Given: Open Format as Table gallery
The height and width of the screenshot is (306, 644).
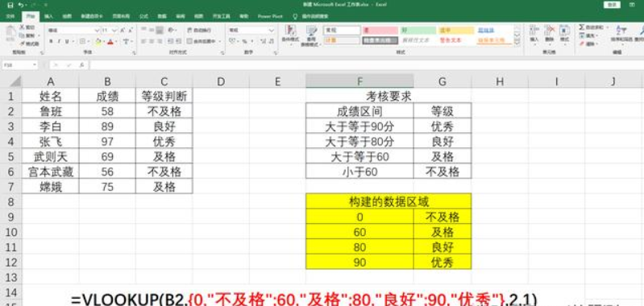Looking at the screenshot, I should 312,35.
